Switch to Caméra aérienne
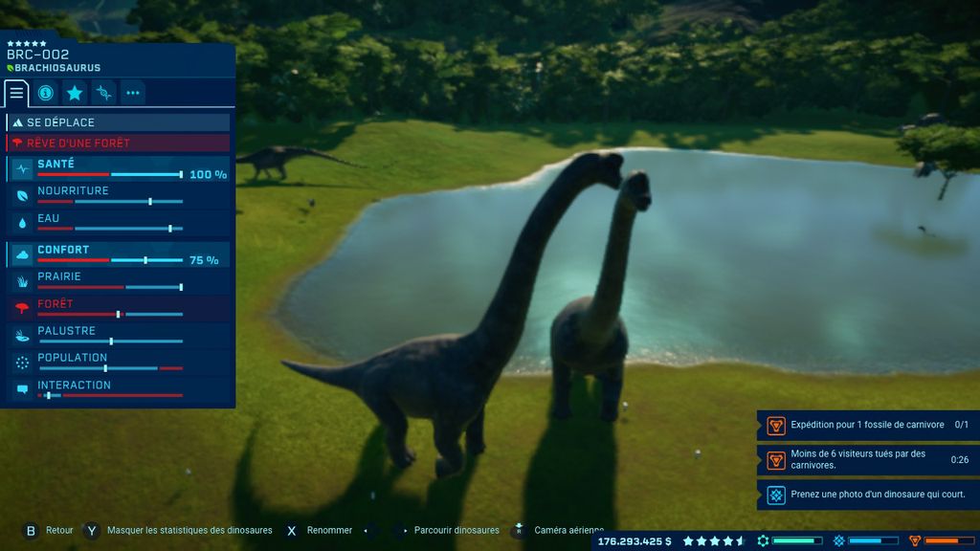Image resolution: width=980 pixels, height=551 pixels. click(x=569, y=530)
